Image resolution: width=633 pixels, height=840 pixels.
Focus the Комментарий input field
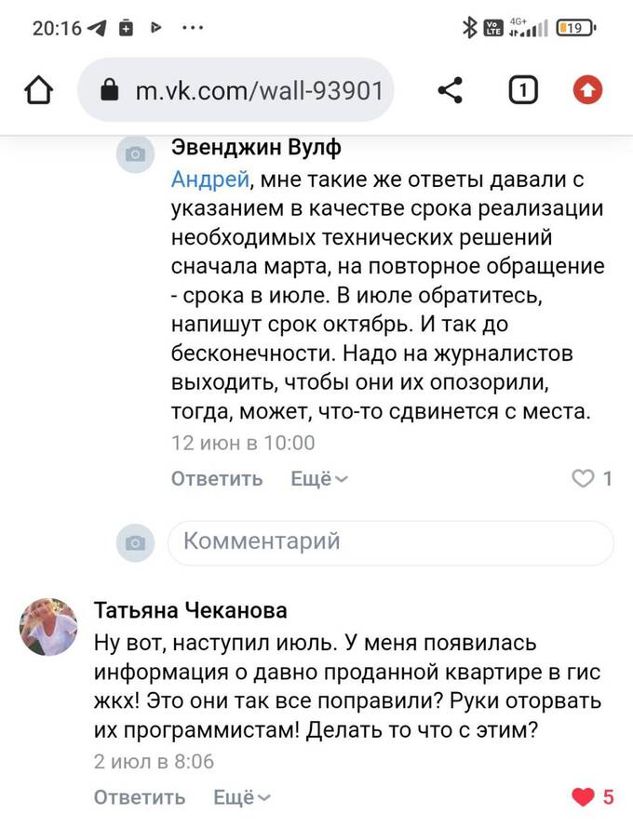point(391,542)
